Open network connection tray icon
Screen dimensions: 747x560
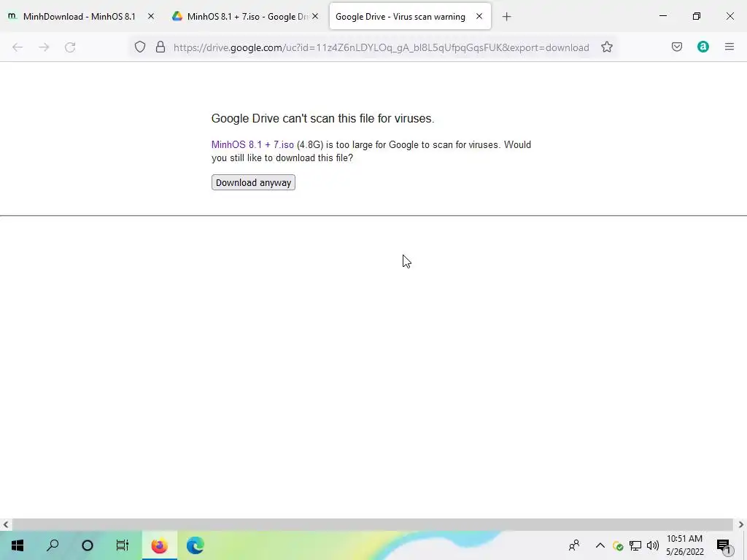(635, 545)
